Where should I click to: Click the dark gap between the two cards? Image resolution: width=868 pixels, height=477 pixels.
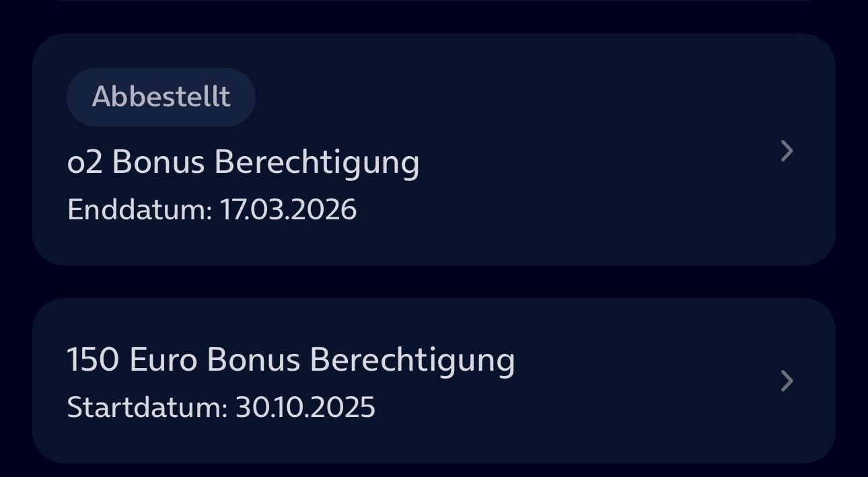(433, 282)
